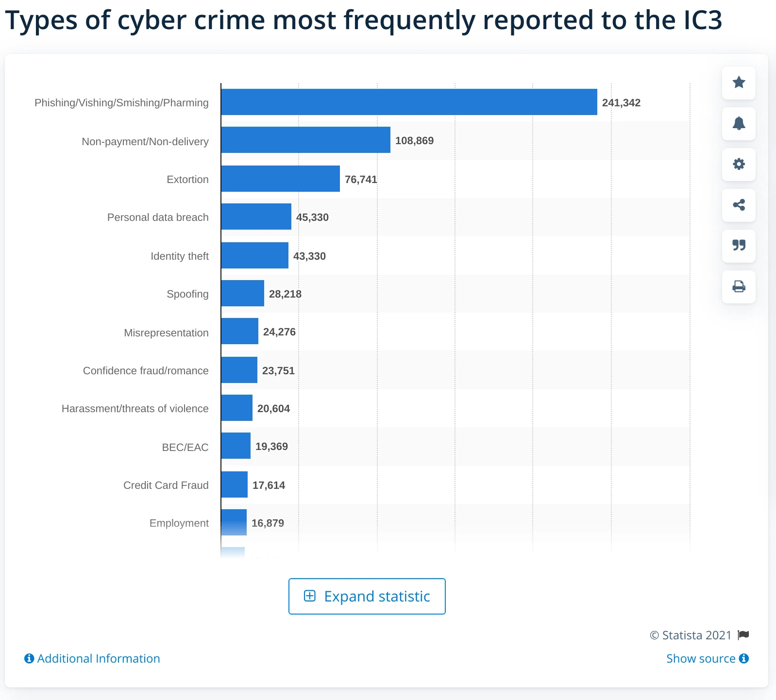Select the Extortion bar in chart

click(280, 179)
